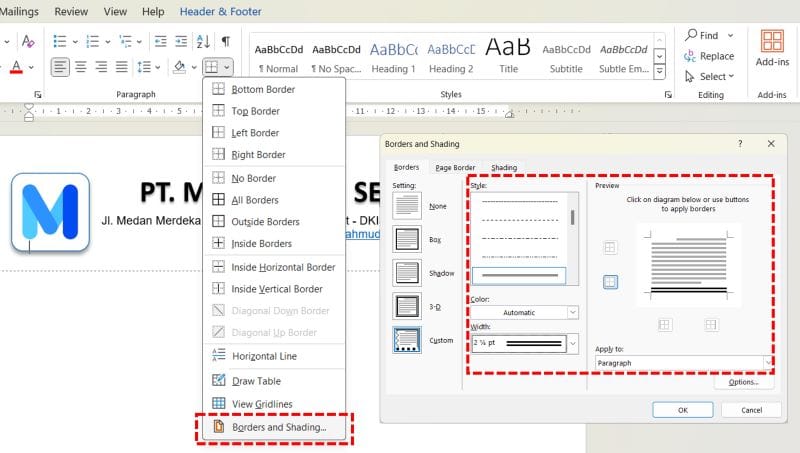Toggle the top border button in Preview

click(610, 248)
